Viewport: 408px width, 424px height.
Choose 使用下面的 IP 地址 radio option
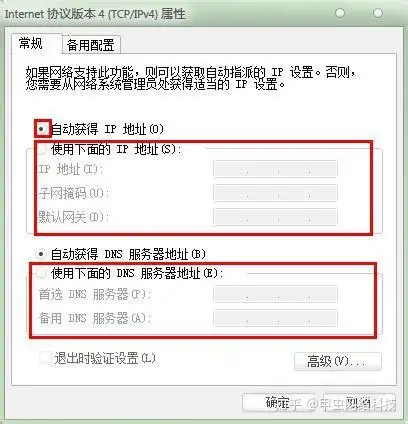(x=42, y=149)
